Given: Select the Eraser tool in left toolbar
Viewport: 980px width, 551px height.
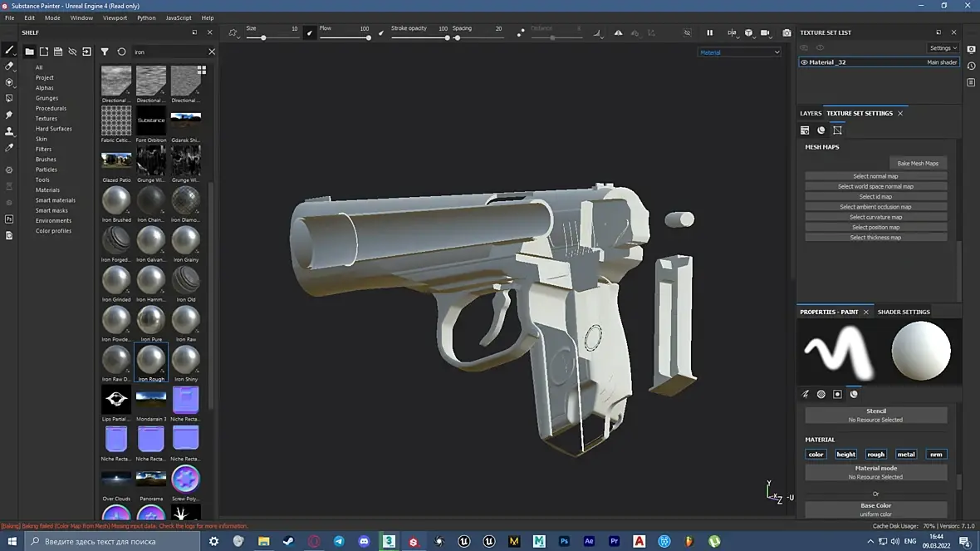Looking at the screenshot, I should pyautogui.click(x=9, y=66).
